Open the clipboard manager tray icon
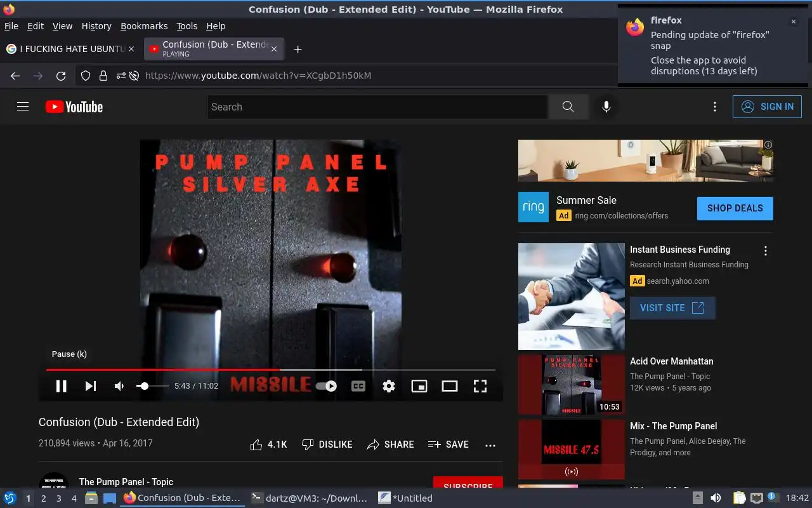The height and width of the screenshot is (508, 812). 740,498
